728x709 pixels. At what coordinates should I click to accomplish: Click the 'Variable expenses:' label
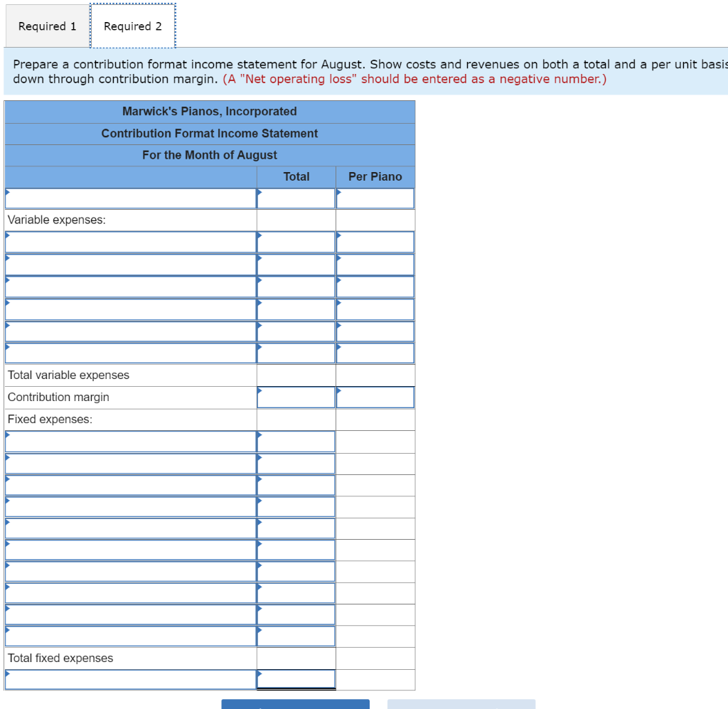pyautogui.click(x=57, y=220)
